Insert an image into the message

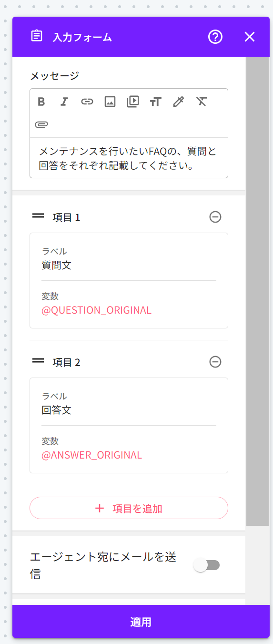[110, 102]
